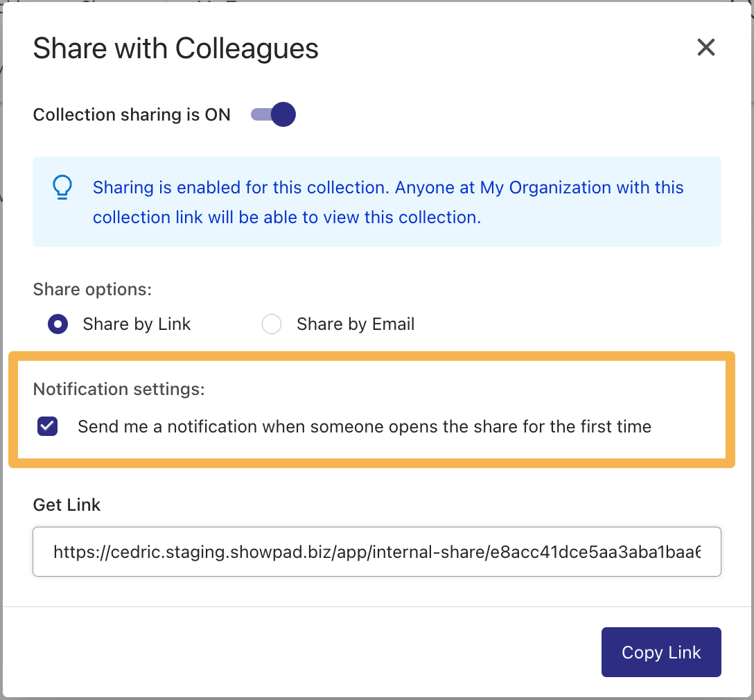Click the blue sharing-enabled info banner text
This screenshot has height=700, width=754.
(x=388, y=202)
